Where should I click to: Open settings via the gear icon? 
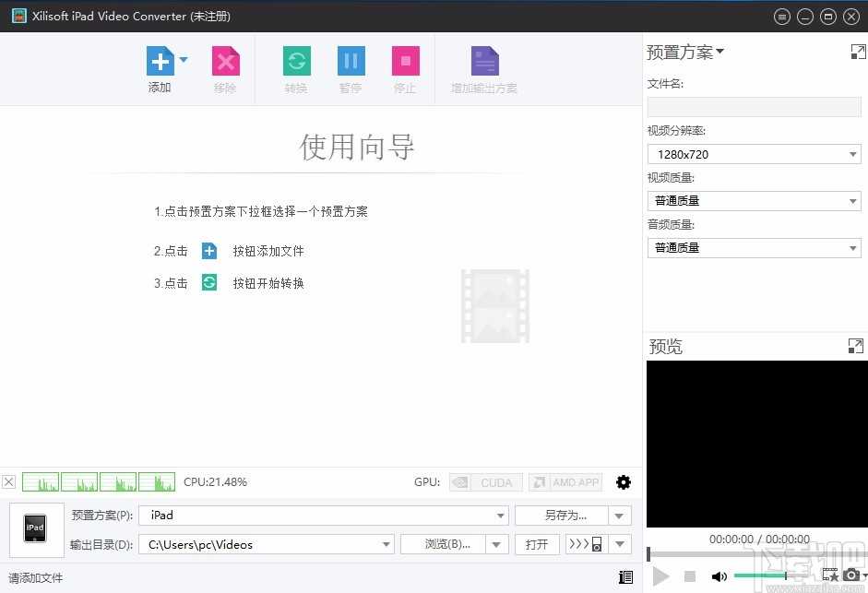click(624, 482)
